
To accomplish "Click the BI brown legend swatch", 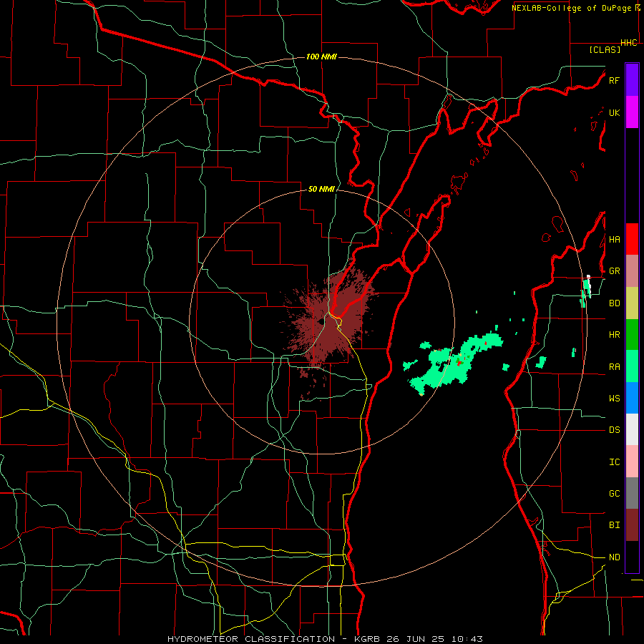I will (x=632, y=525).
